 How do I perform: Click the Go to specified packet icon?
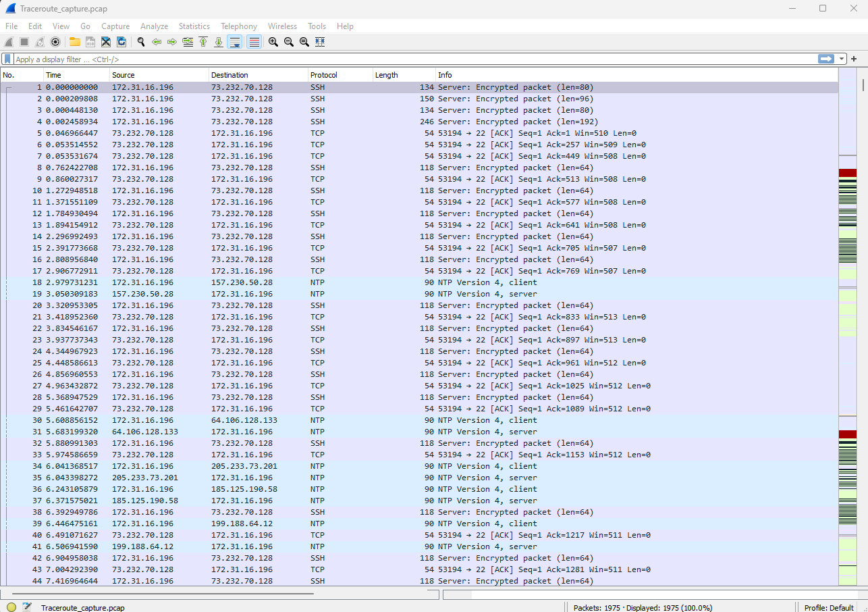tap(188, 42)
